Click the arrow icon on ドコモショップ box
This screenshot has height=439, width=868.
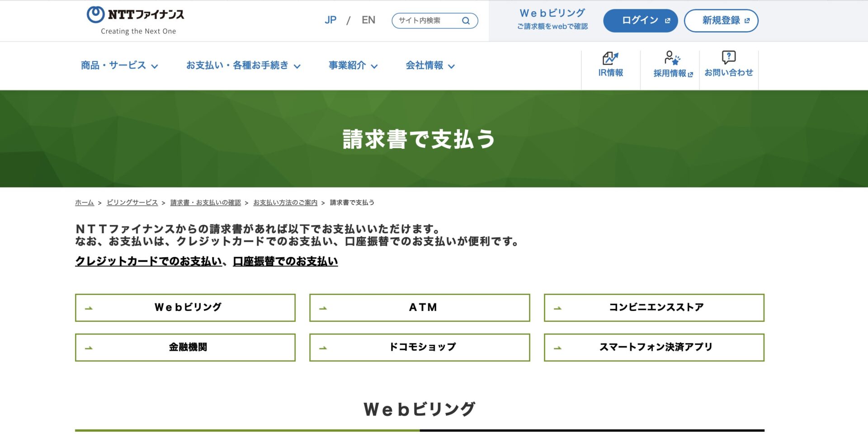click(x=323, y=348)
